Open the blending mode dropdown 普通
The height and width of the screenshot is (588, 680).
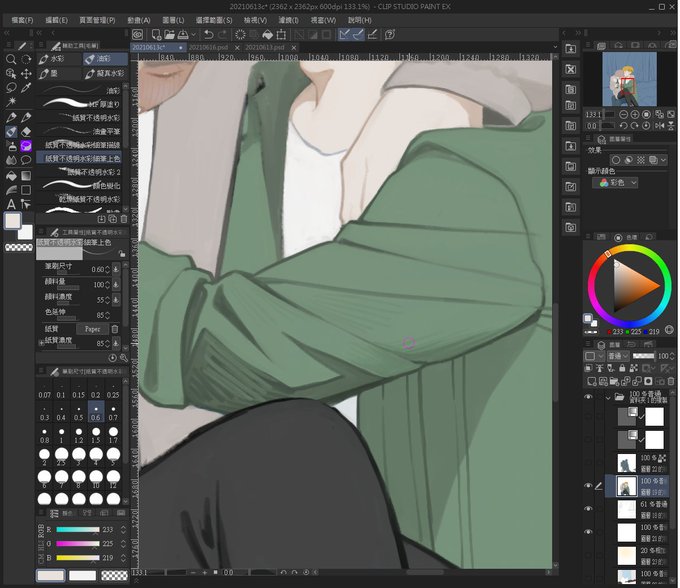618,356
